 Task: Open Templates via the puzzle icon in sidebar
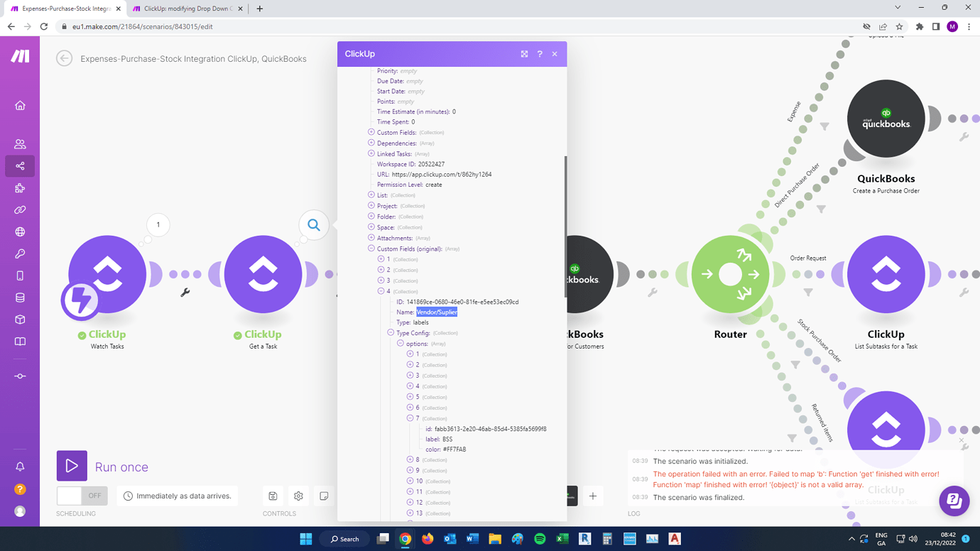pos(20,187)
